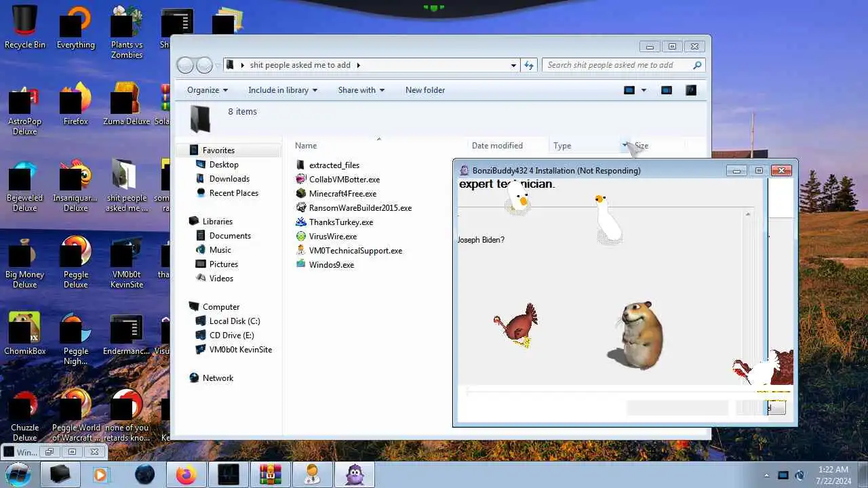Click the Minecraft4Free.exe file icon
This screenshot has height=488, width=868.
pos(301,194)
